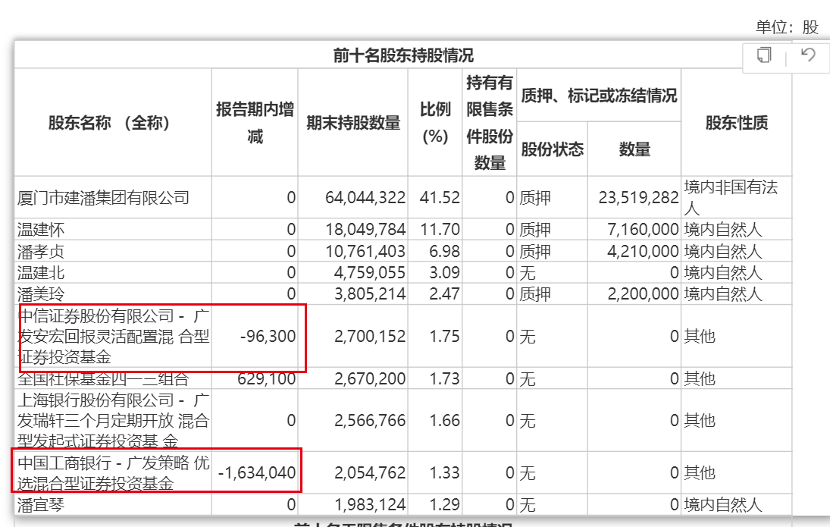Image resolution: width=830 pixels, height=528 pixels.
Task: Click the percentage 6.98
Action: coord(444,252)
